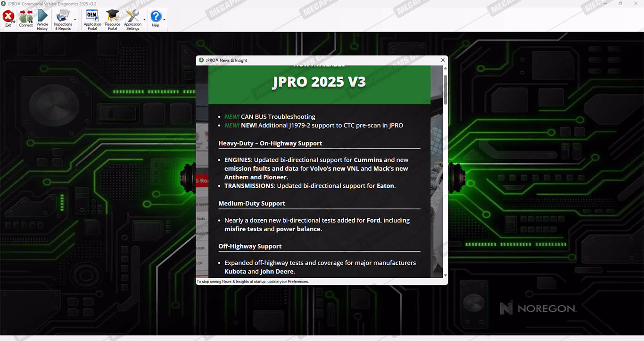Image resolution: width=644 pixels, height=341 pixels.
Task: Open the Resource Portal graduation cap
Action: [x=112, y=17]
